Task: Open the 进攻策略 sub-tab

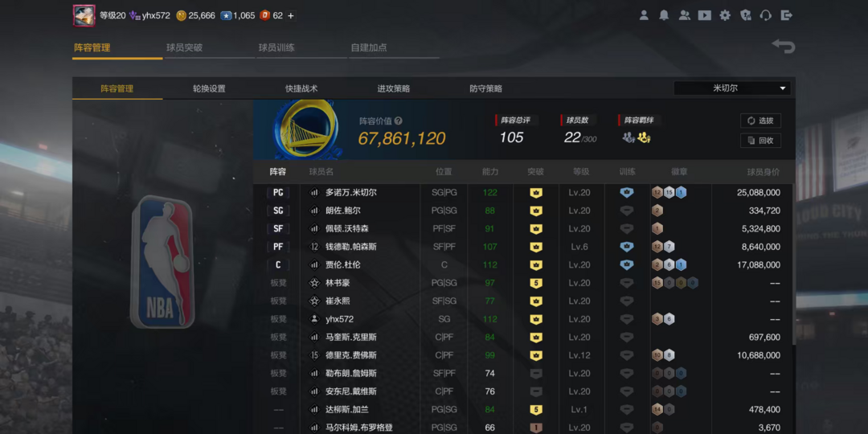Action: 394,88
